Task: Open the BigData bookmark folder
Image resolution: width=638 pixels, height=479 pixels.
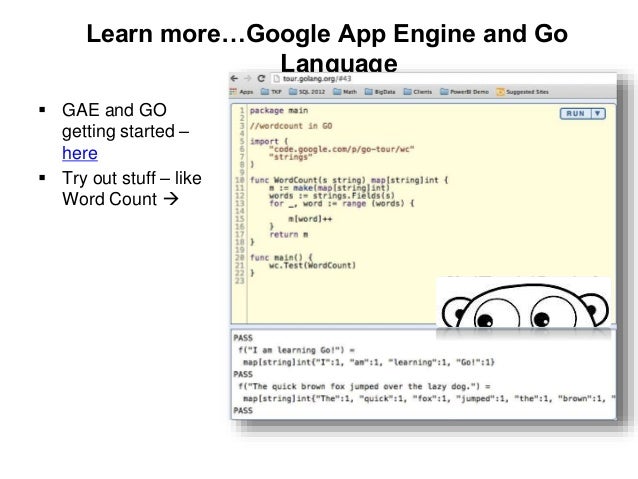Action: (380, 92)
